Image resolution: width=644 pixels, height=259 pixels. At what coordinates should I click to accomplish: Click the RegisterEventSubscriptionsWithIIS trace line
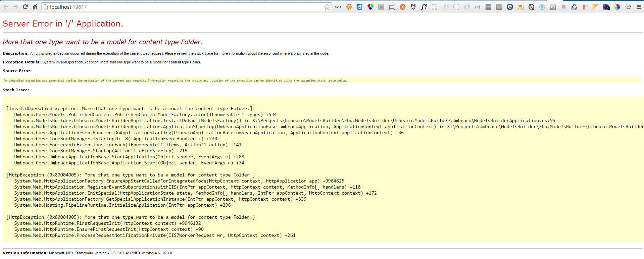[187, 187]
